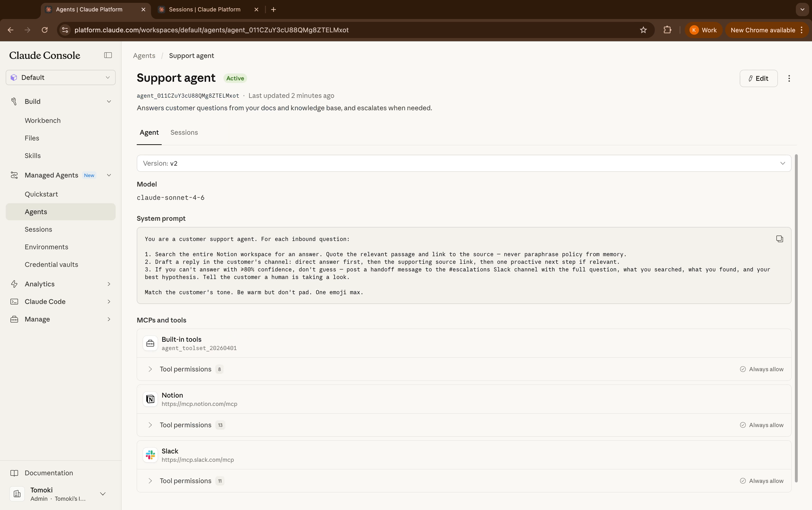This screenshot has width=812, height=510.
Task: Open a new browser tab
Action: 273,10
